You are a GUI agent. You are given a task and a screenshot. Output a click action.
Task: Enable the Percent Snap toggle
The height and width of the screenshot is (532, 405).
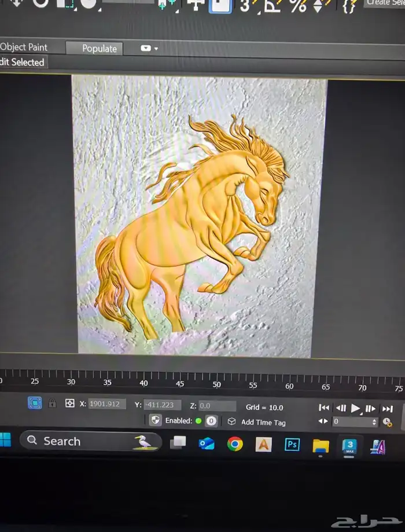[x=297, y=6]
